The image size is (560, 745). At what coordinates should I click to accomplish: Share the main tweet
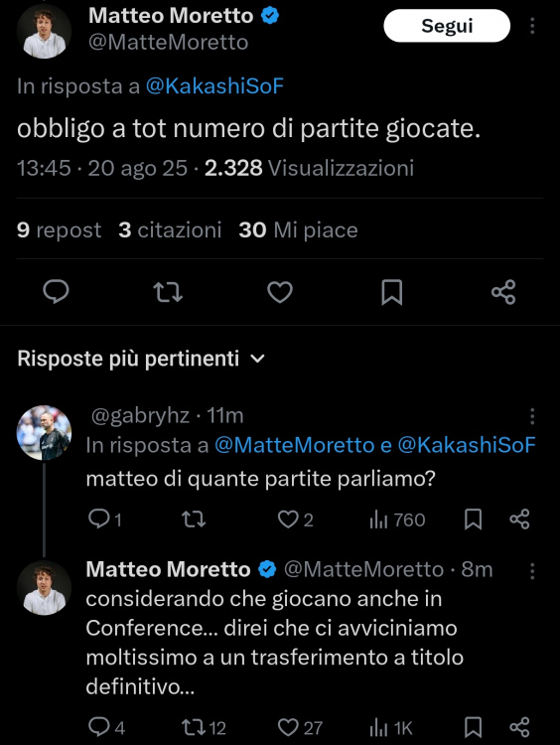pos(503,292)
